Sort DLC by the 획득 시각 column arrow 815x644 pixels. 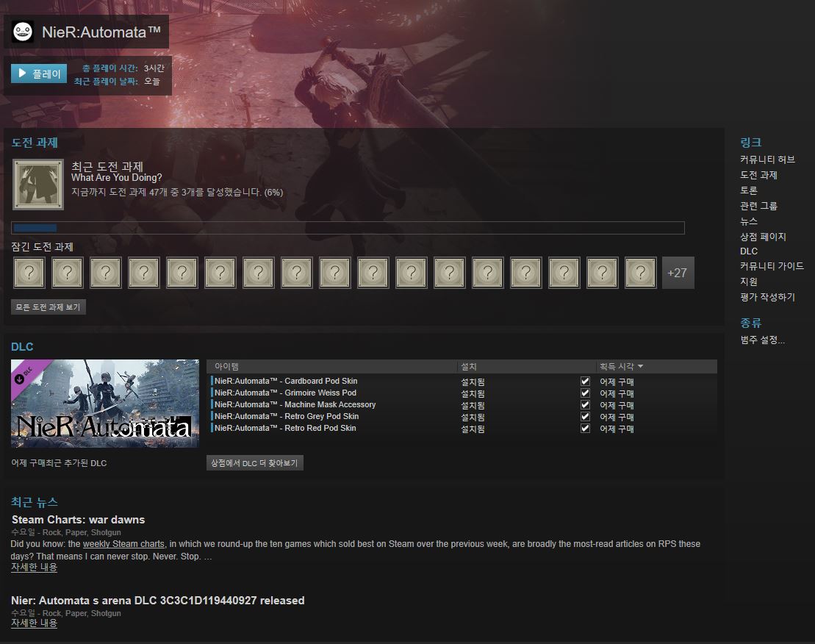click(640, 366)
